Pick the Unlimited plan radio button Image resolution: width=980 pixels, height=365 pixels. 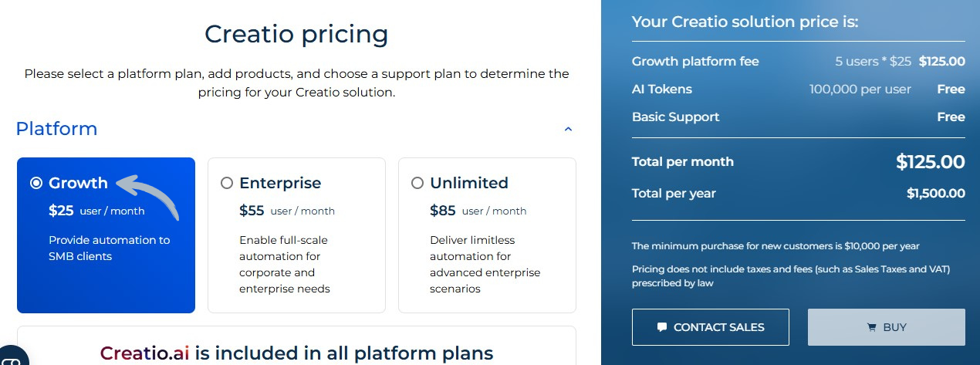(417, 183)
